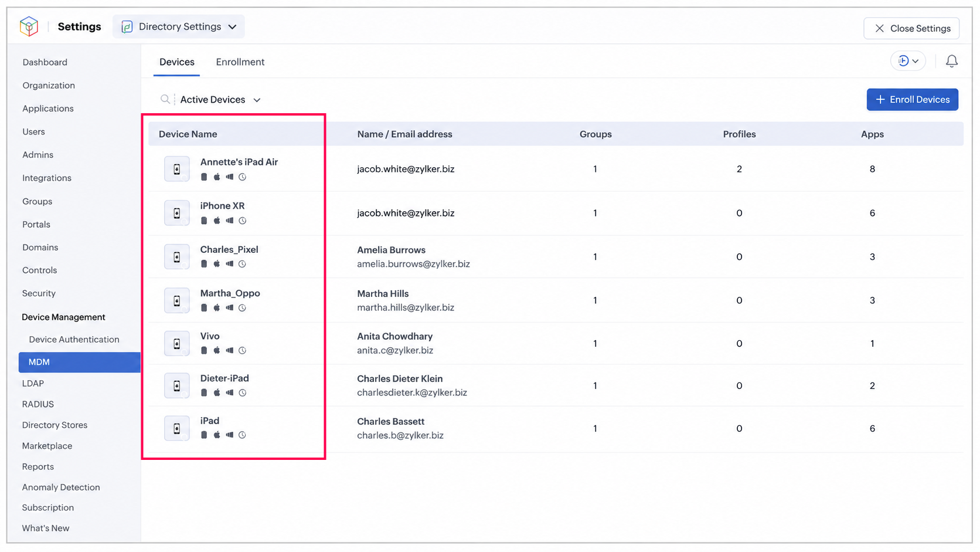Click the battery icon under Annette's iPad Air
The height and width of the screenshot is (552, 980).
[x=204, y=177]
